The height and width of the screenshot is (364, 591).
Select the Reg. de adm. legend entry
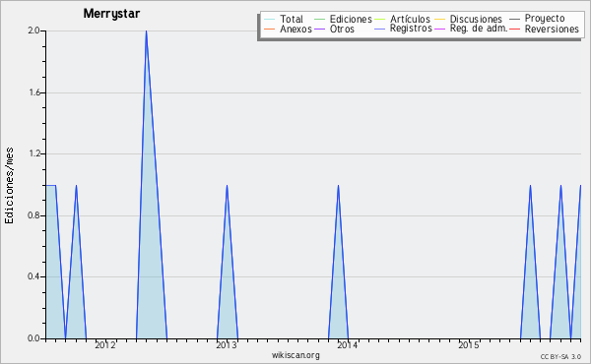[x=471, y=29]
